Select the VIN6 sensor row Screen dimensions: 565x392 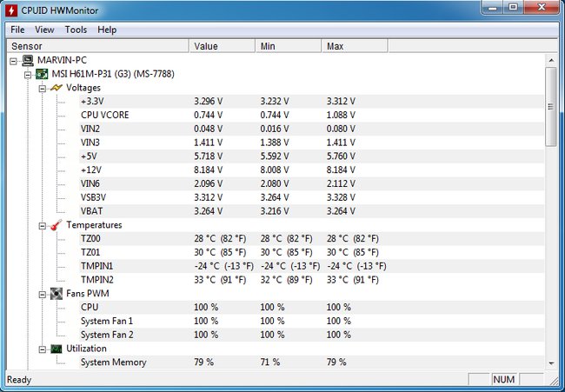311,183
